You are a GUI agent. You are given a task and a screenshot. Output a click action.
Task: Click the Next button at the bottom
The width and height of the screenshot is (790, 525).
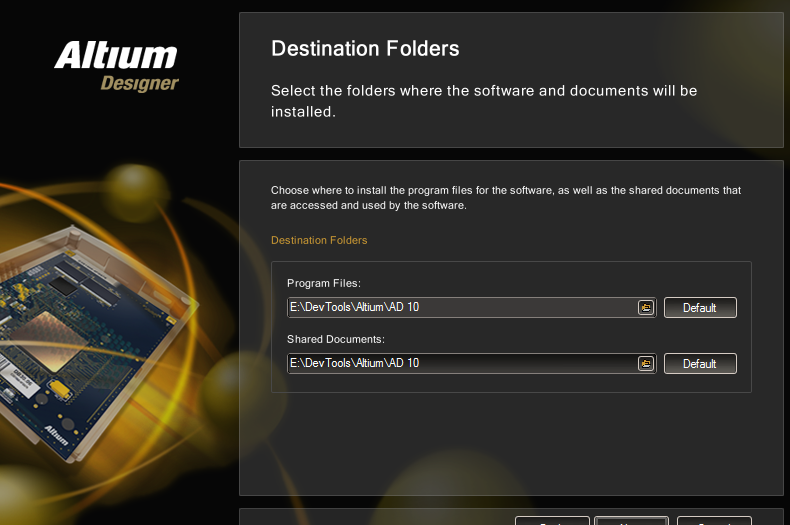(631, 520)
